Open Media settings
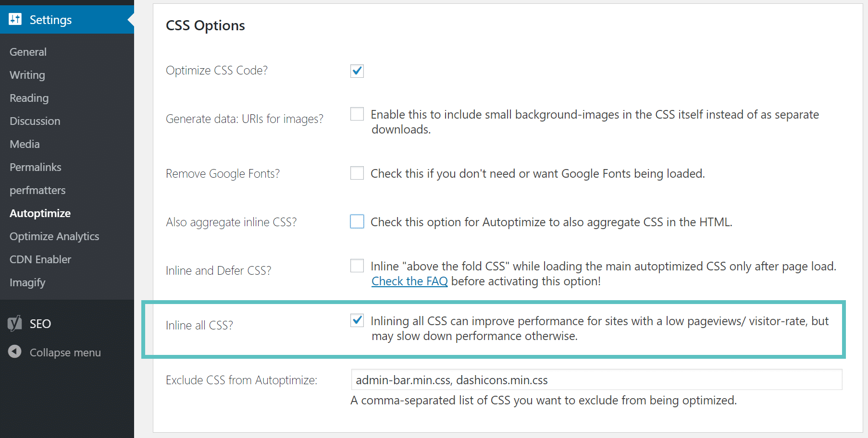The width and height of the screenshot is (868, 438). tap(25, 144)
